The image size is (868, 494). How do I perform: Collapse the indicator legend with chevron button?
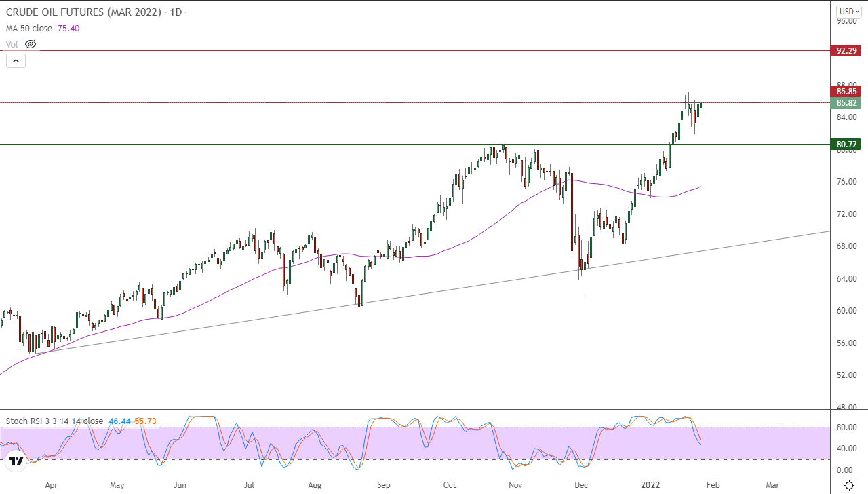tap(16, 60)
